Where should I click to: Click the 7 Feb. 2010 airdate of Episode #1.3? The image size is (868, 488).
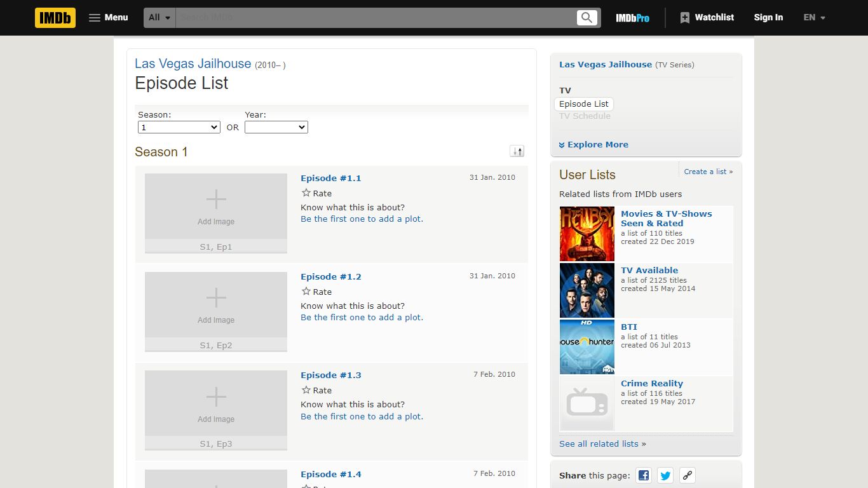494,374
